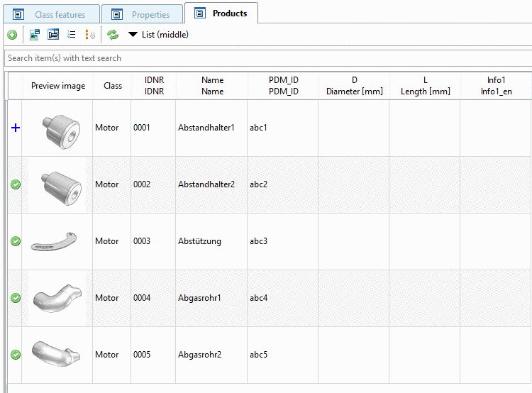Click the list view toolbar icon
532x393 pixels.
[x=71, y=34]
